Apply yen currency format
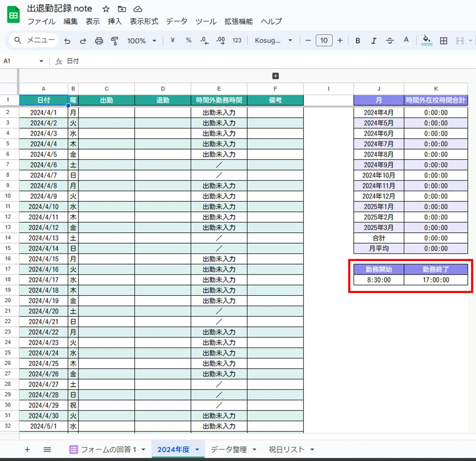The height and width of the screenshot is (461, 476). click(x=173, y=40)
